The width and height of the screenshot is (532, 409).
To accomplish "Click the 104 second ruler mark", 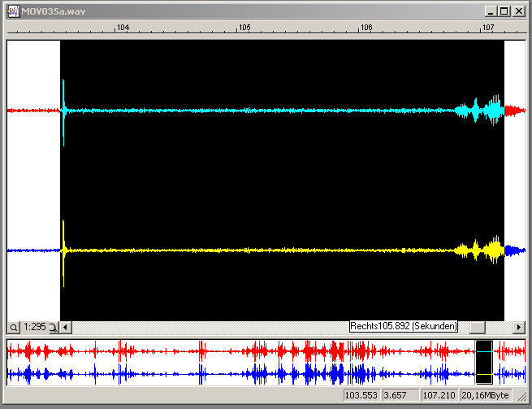I will [123, 27].
